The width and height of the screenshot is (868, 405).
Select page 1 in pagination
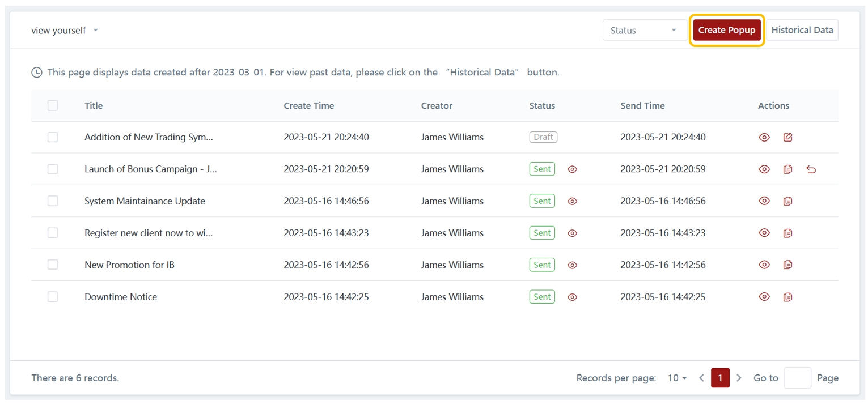(x=719, y=378)
